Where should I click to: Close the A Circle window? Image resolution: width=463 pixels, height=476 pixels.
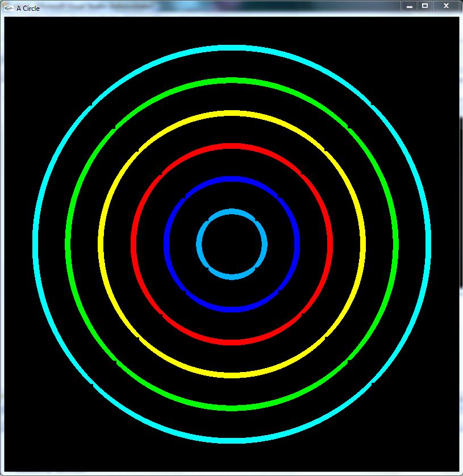[x=446, y=6]
